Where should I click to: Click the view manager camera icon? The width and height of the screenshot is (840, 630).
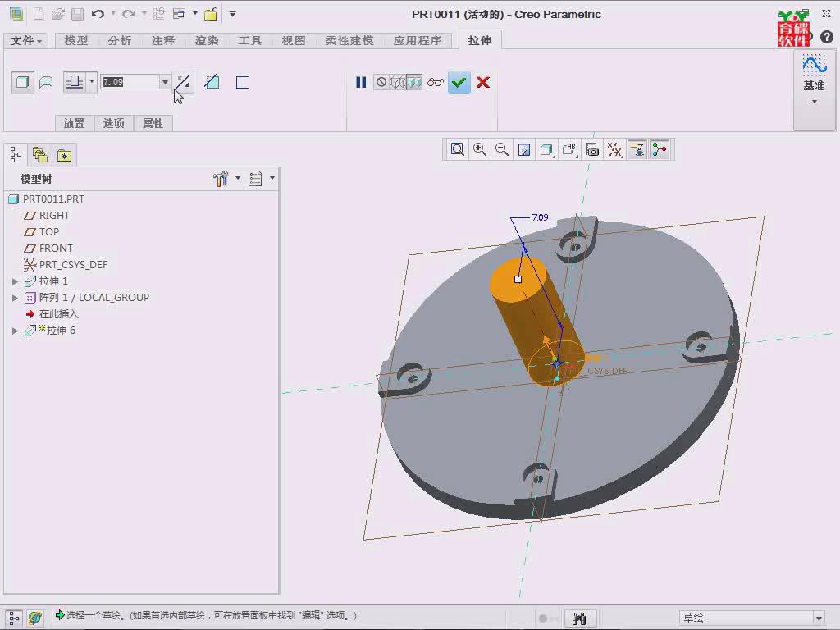click(592, 149)
